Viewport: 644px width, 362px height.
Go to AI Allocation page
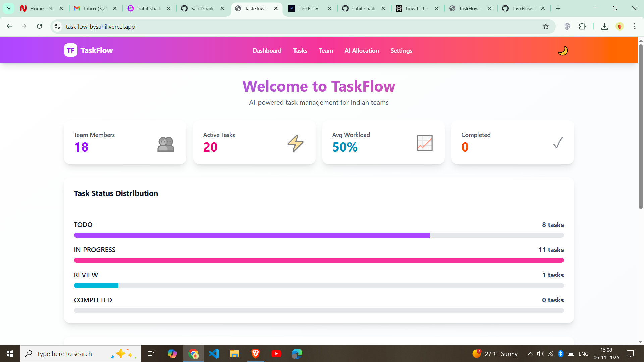pyautogui.click(x=362, y=51)
